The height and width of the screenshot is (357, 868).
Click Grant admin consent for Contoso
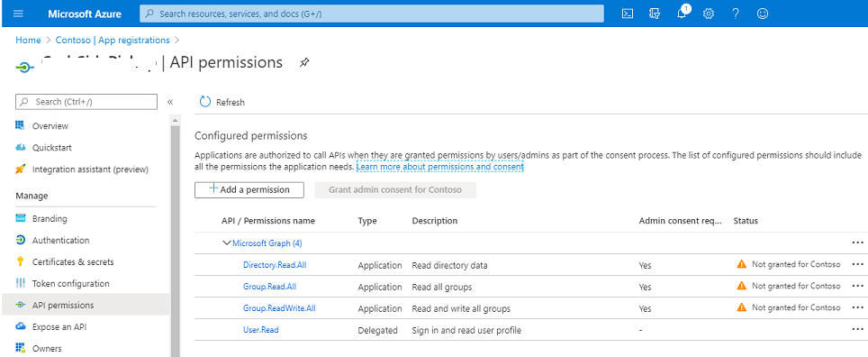395,189
